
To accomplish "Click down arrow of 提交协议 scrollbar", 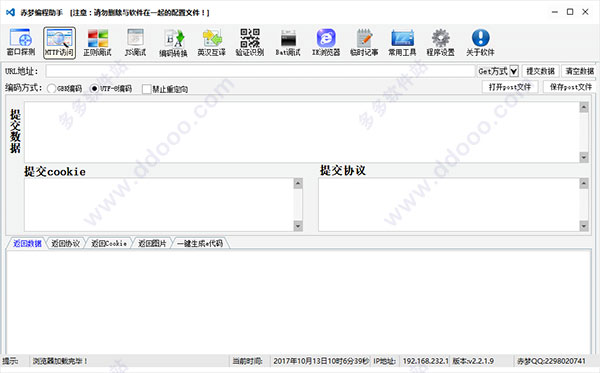I will pos(584,226).
